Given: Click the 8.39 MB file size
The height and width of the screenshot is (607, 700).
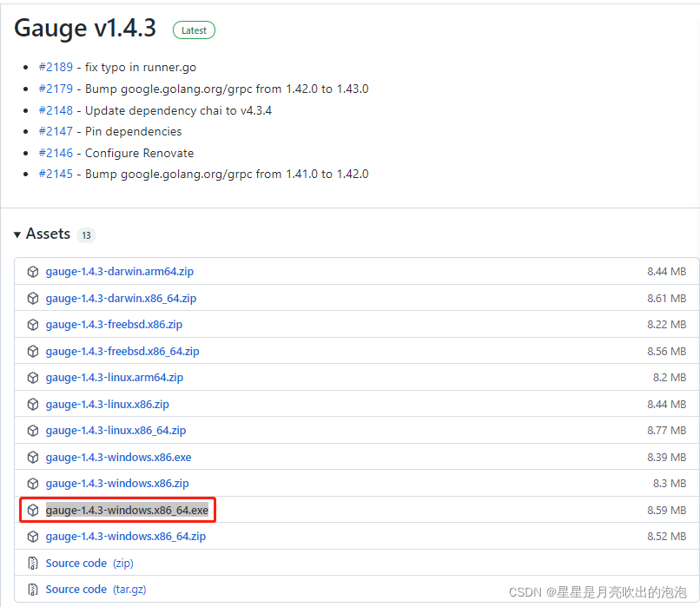Looking at the screenshot, I should point(666,457).
